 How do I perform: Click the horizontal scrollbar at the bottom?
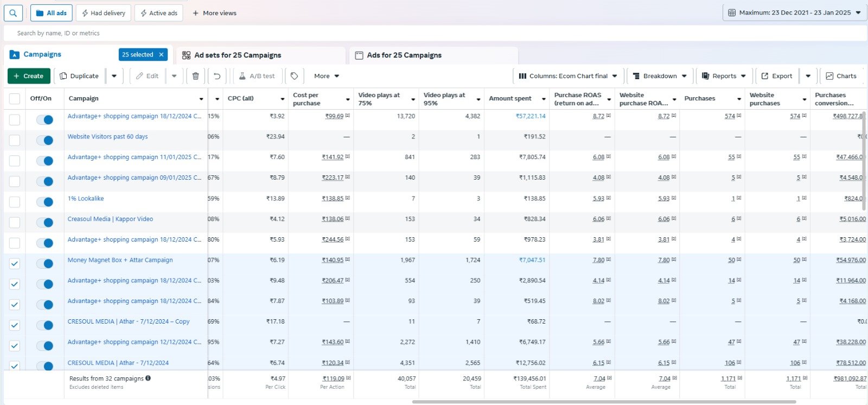click(603, 402)
